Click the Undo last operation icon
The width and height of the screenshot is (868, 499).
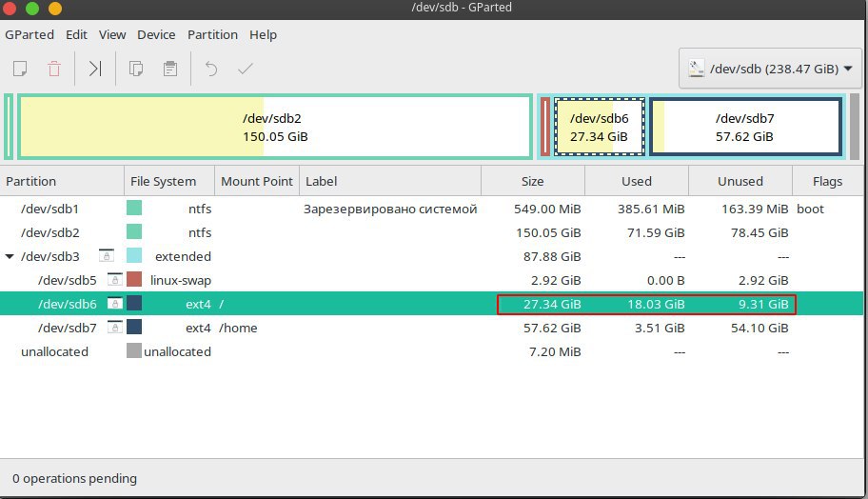point(211,69)
